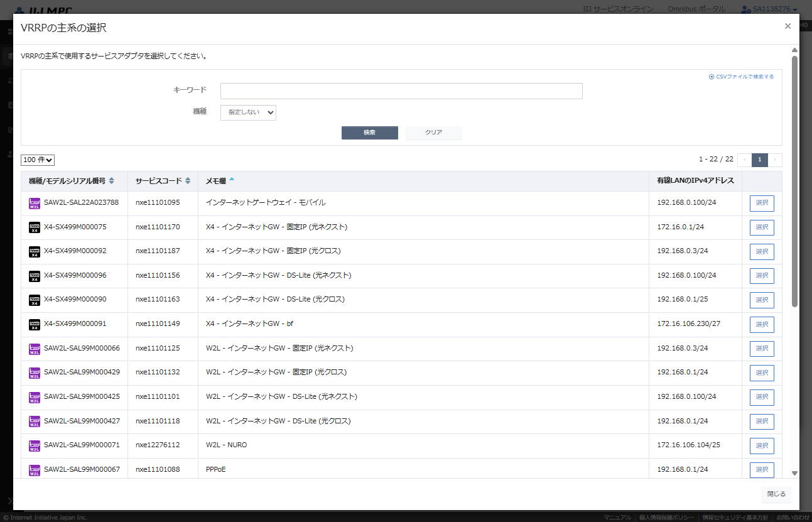The width and height of the screenshot is (812, 522).
Task: Click the クリア button to reset filters
Action: pos(433,133)
